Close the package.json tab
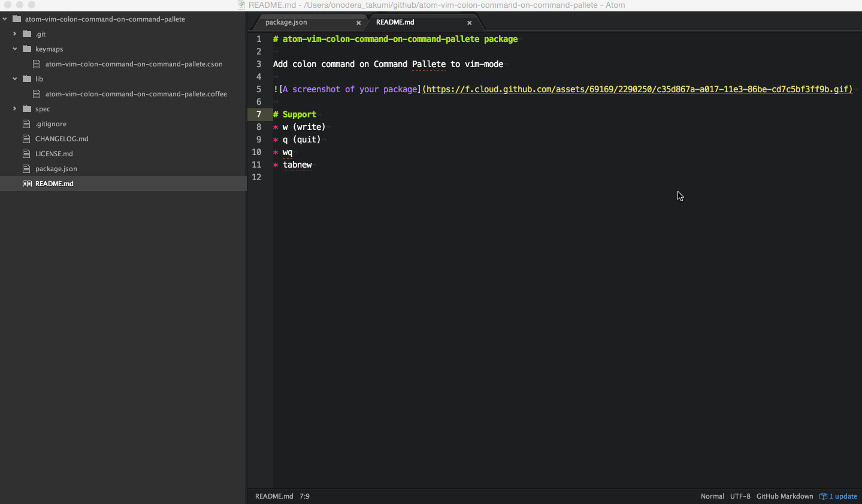 click(359, 23)
